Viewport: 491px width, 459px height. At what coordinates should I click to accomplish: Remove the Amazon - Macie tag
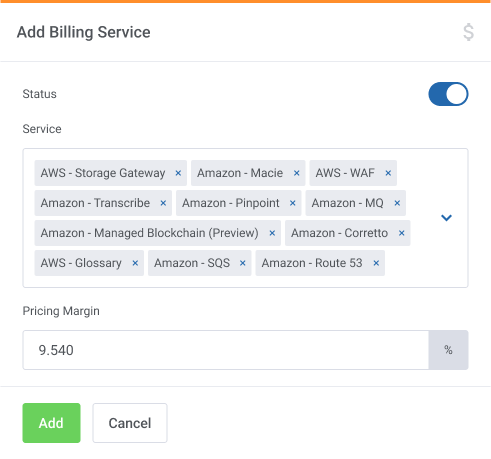tap(297, 173)
